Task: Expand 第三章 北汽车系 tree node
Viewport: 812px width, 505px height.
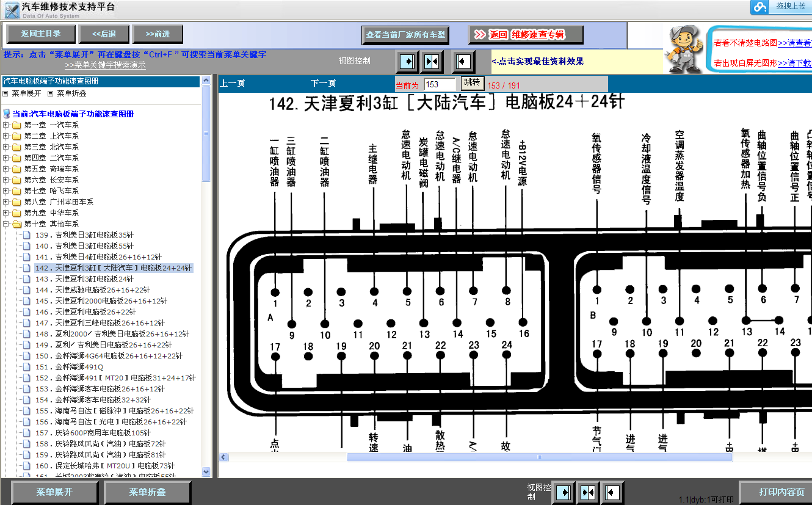Action: coord(6,147)
